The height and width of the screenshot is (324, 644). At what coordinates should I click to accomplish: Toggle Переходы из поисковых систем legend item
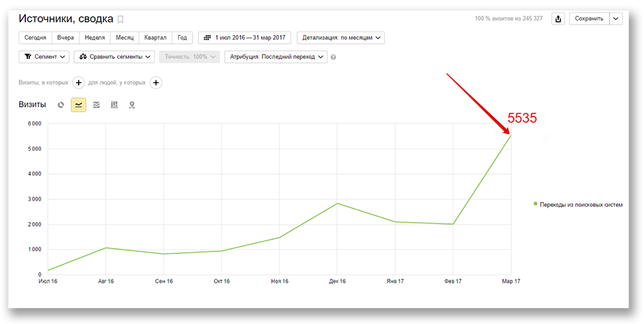pyautogui.click(x=578, y=204)
